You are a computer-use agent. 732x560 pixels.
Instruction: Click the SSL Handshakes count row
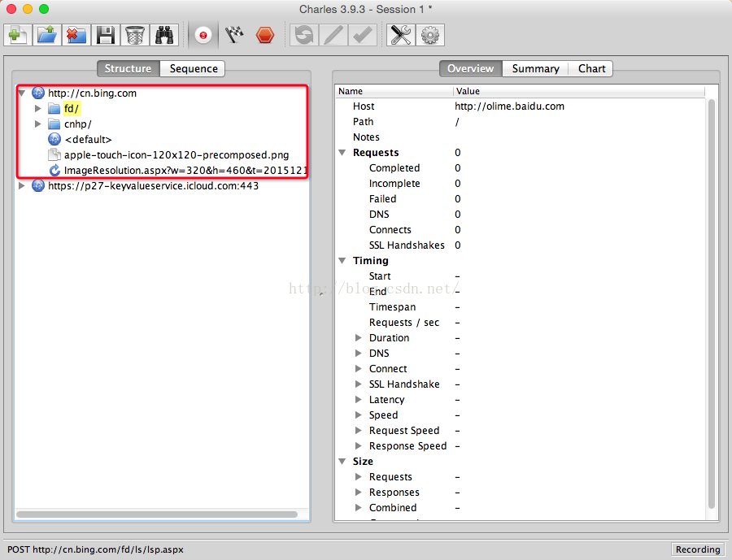[520, 245]
